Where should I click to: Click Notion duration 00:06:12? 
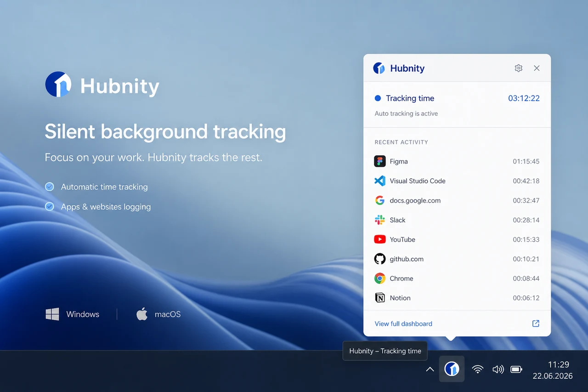point(526,298)
